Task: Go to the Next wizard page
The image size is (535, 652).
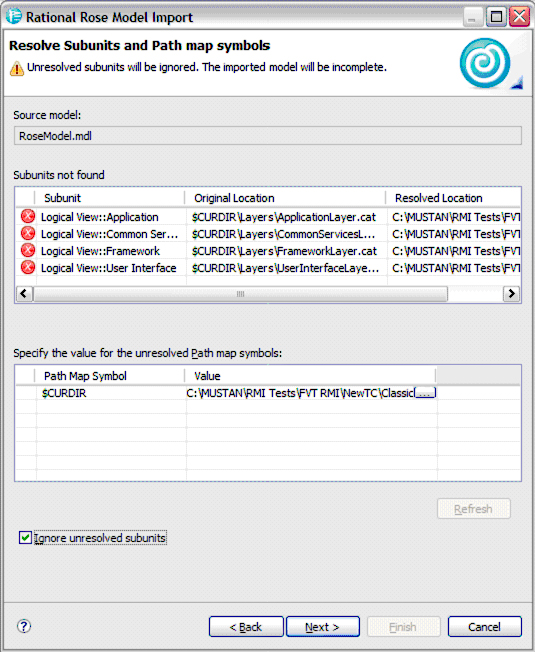Action: [323, 627]
